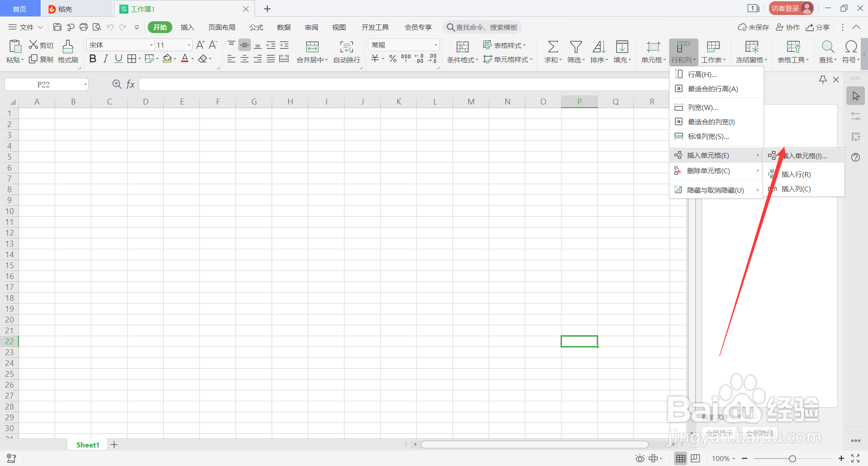
Task: Click the Save icon in quick toolbar
Action: coord(57,27)
